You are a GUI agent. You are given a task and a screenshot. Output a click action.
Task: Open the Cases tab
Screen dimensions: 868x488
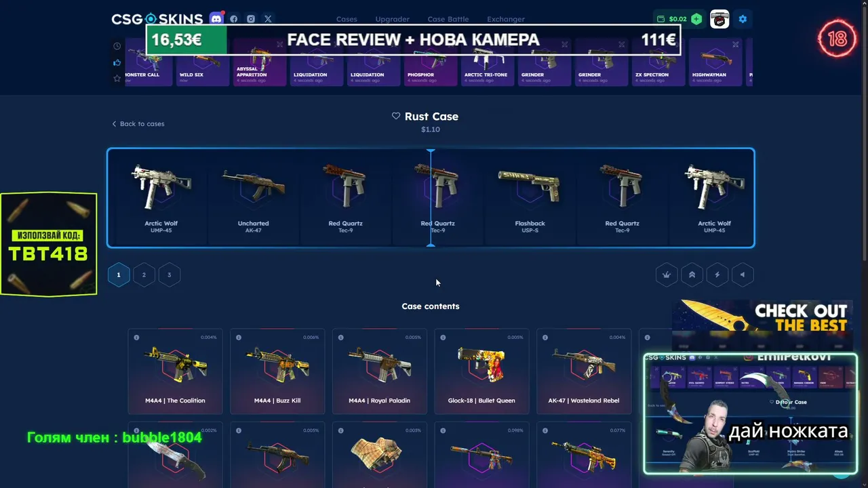click(x=347, y=19)
